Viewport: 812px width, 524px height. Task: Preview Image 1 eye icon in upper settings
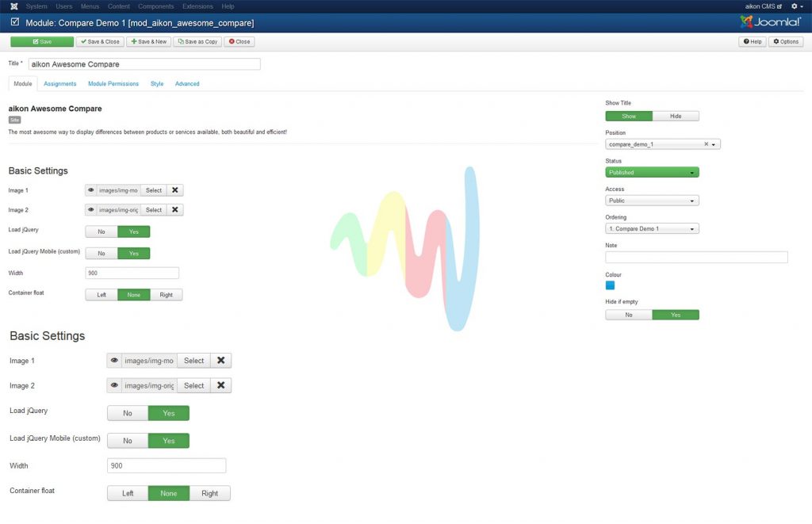91,190
